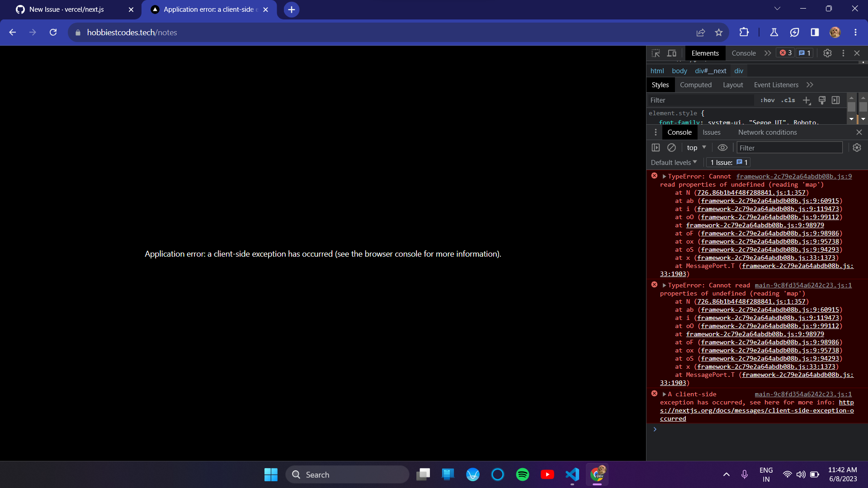Open the 'top' frame context dropdown
Viewport: 868px width, 488px height.
click(x=696, y=147)
